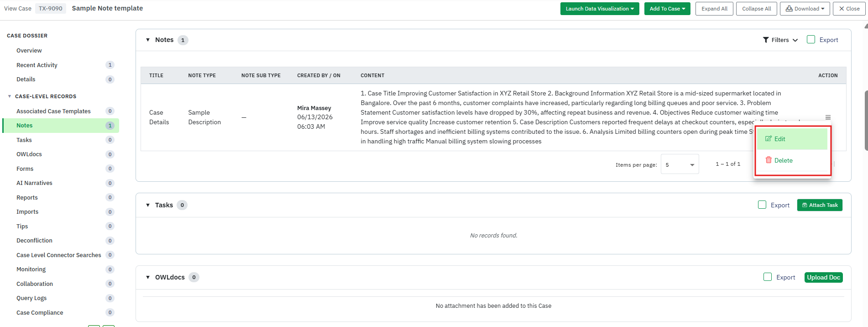
Task: Click the Filters funnel icon
Action: (766, 40)
